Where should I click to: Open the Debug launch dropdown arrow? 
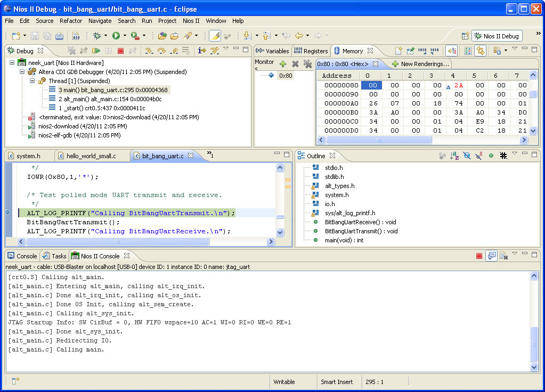(x=106, y=36)
